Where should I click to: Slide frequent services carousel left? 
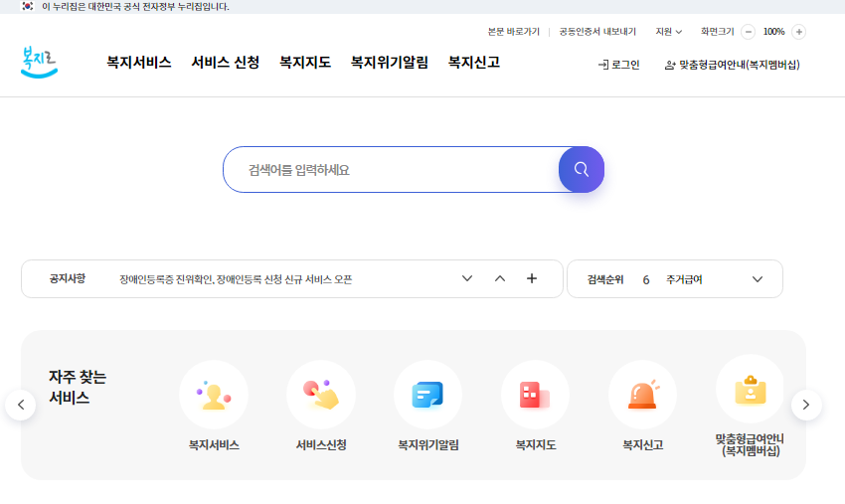point(21,405)
